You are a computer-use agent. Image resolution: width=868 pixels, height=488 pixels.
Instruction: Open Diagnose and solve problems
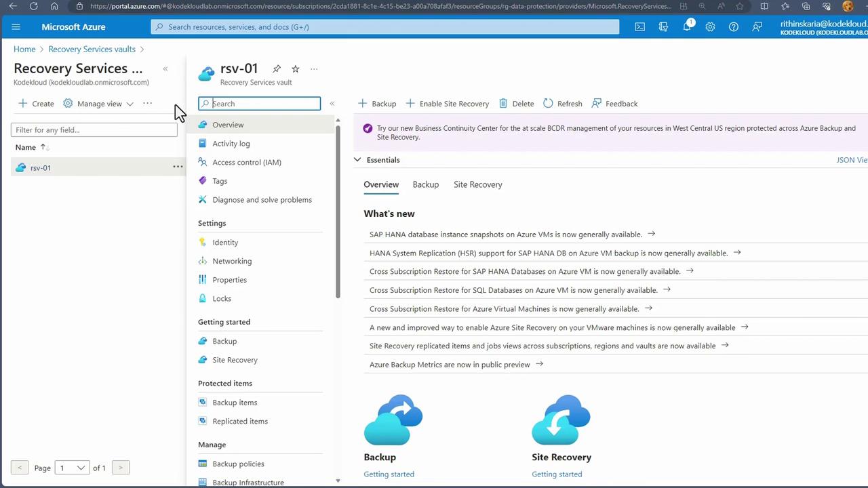[x=260, y=200]
